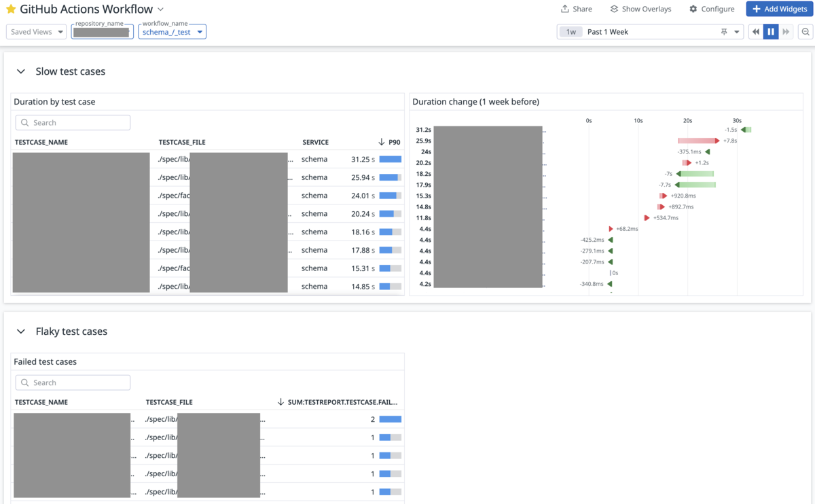Open the repository_name variable dropdown
Viewport: 815px width, 504px height.
(102, 32)
